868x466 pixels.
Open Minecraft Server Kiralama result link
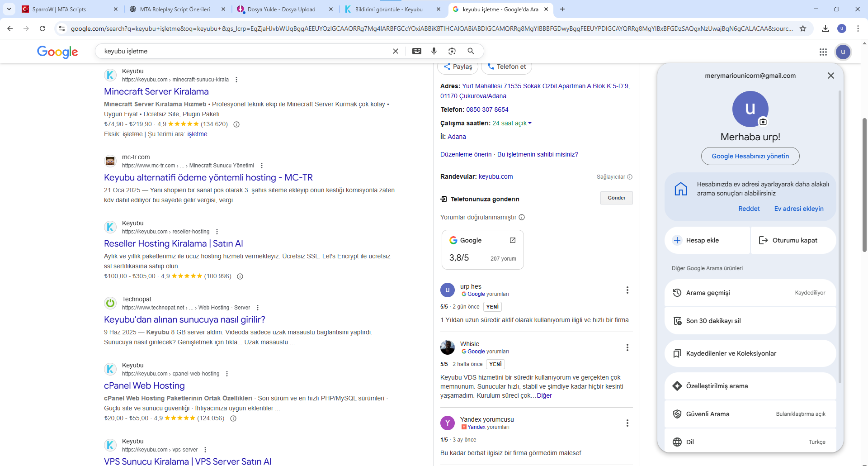[x=156, y=91]
